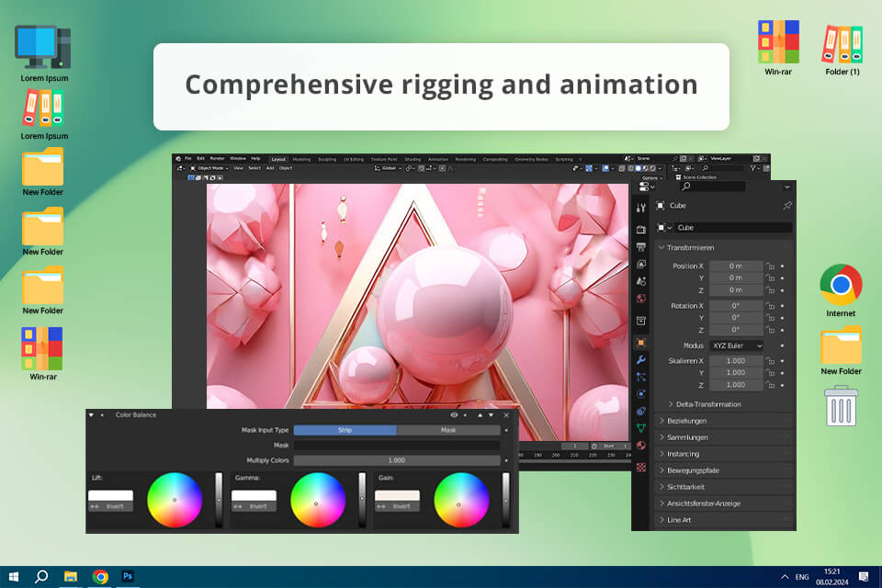This screenshot has width=882, height=588.
Task: Toggle lock for Position Z
Action: 770,290
